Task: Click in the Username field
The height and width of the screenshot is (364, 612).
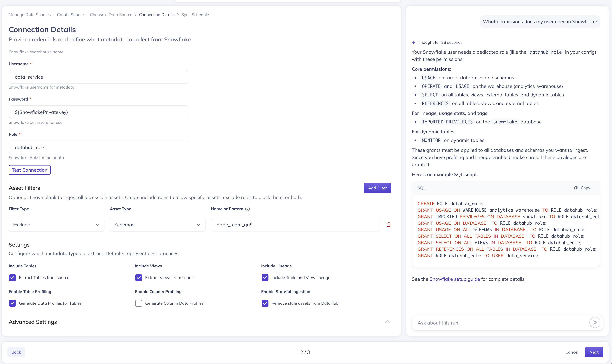Action: pyautogui.click(x=99, y=77)
